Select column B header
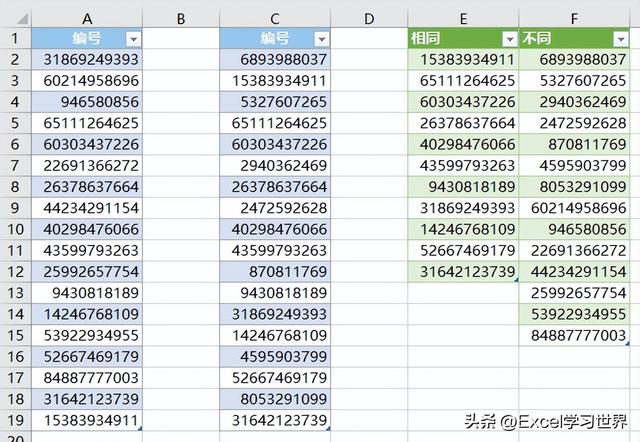 pos(181,17)
